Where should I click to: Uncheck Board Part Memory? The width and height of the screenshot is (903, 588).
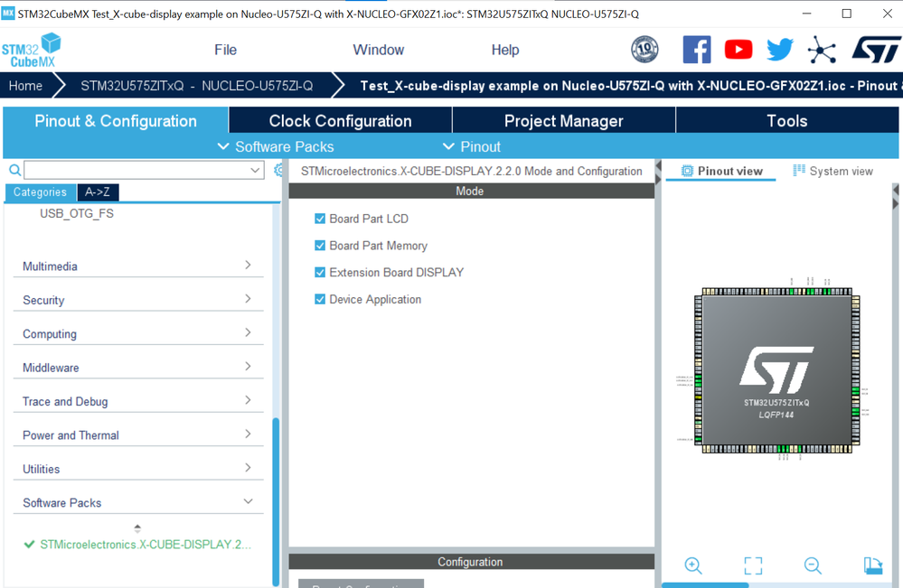(x=320, y=246)
